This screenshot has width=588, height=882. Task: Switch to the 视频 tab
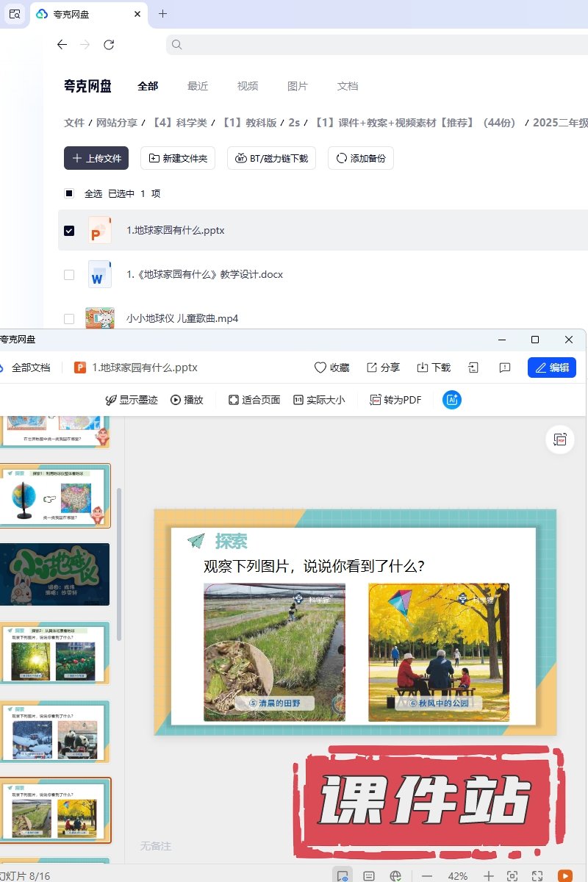point(248,86)
